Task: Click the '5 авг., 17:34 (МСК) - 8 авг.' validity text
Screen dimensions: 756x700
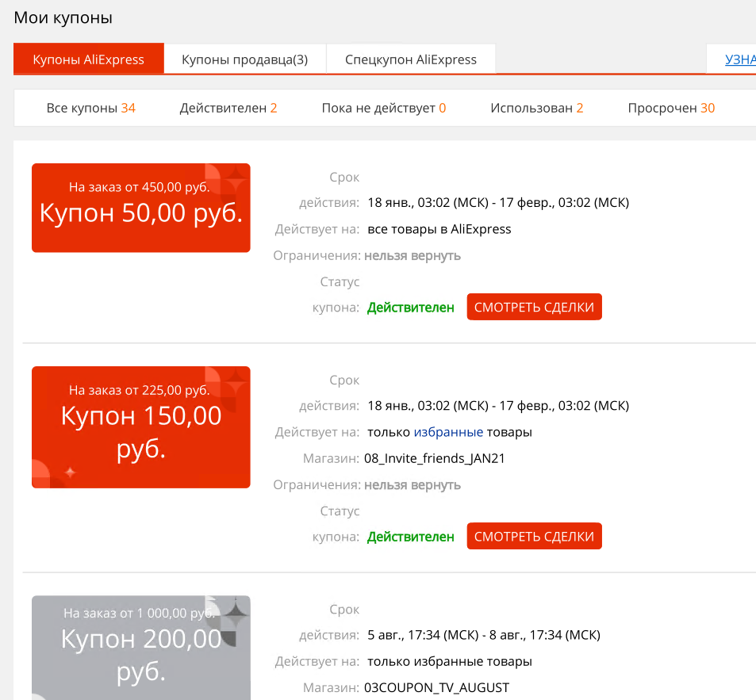Action: point(484,635)
